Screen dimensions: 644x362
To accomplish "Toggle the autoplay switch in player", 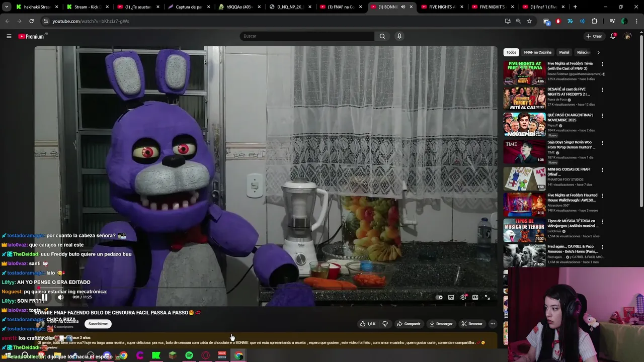I will coord(439,297).
